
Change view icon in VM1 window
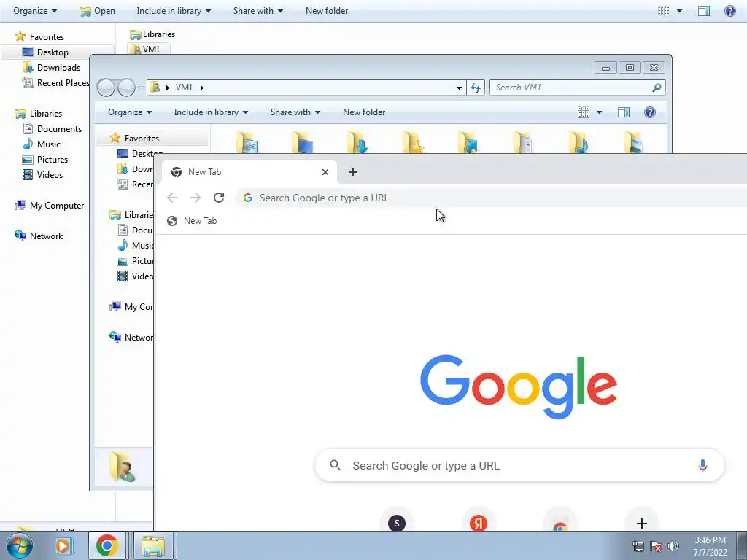point(584,112)
